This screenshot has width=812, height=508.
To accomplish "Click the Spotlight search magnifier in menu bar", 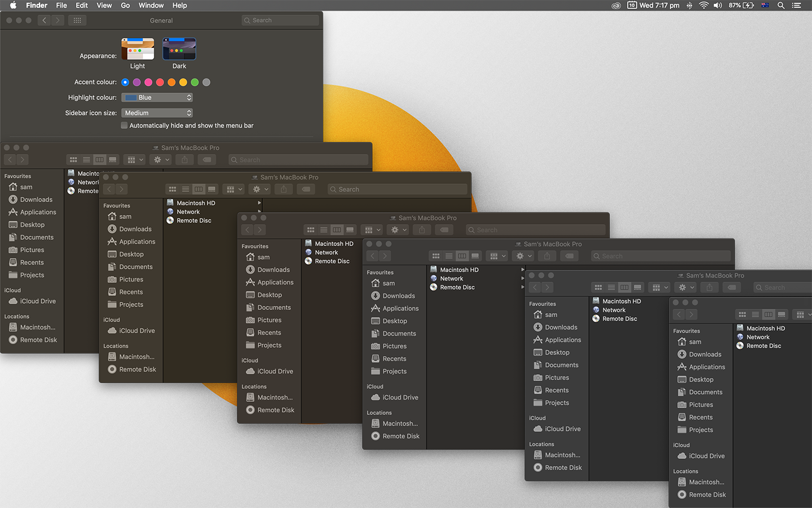I will point(781,5).
